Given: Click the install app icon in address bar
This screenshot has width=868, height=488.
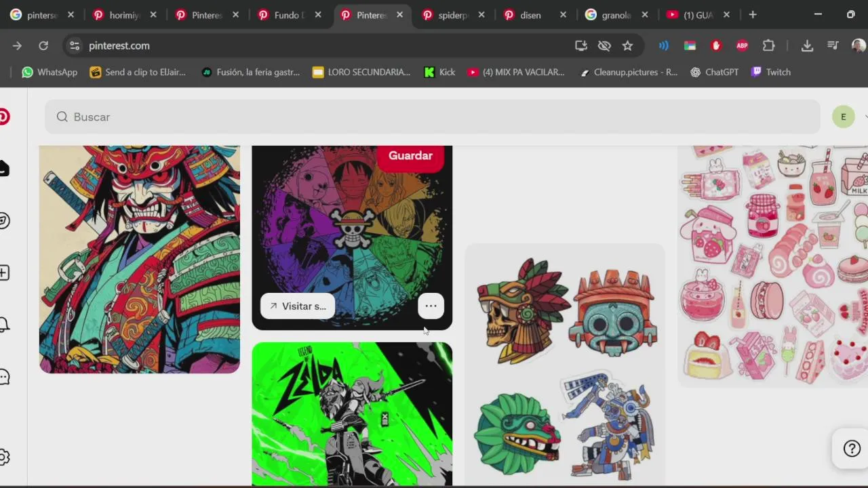Looking at the screenshot, I should click(x=581, y=45).
